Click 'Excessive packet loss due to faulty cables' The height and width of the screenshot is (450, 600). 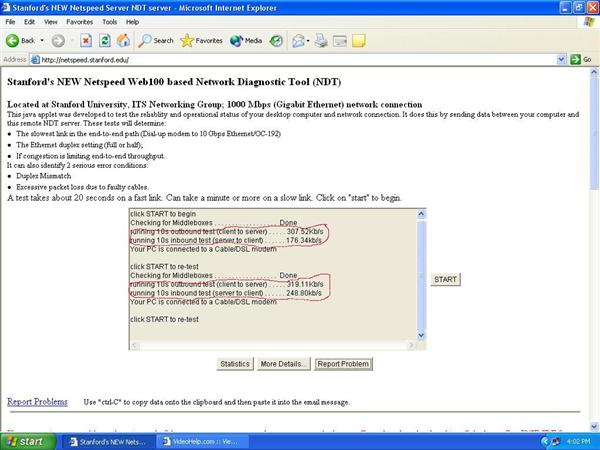click(x=82, y=187)
